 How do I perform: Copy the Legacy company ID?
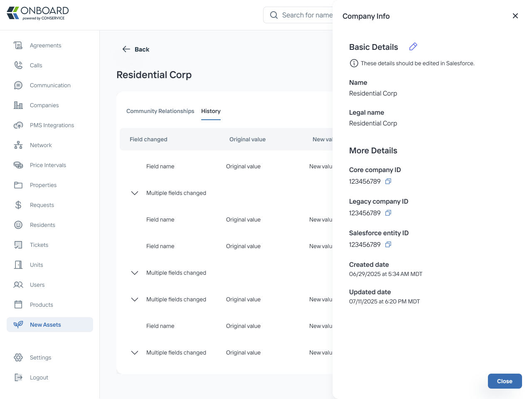(388, 213)
